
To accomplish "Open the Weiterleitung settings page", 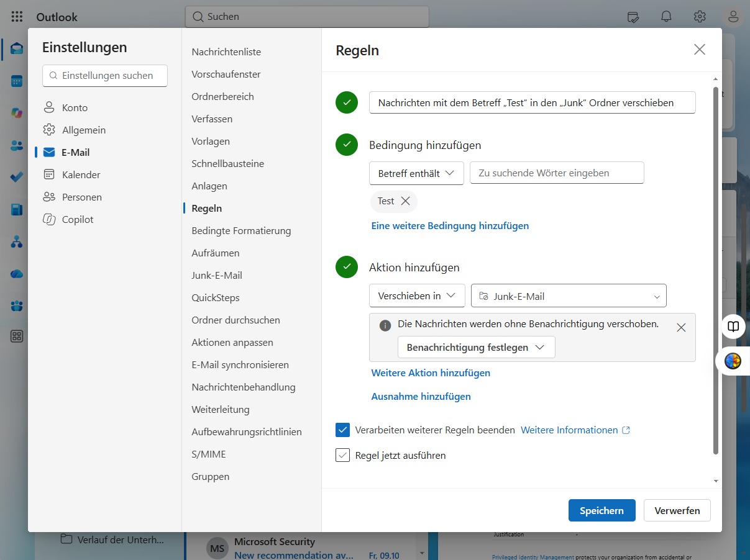I will point(221,409).
